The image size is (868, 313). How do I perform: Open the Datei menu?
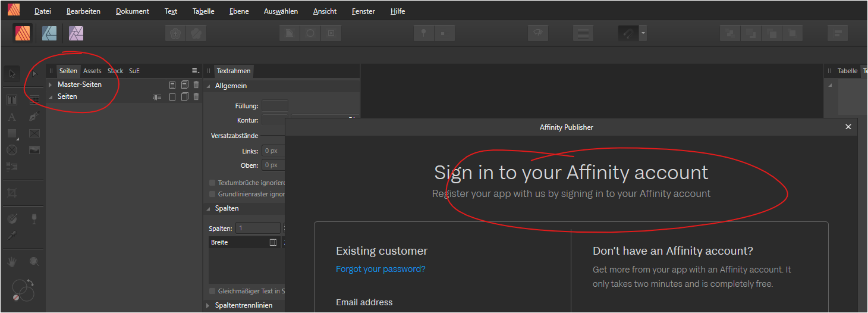click(43, 11)
